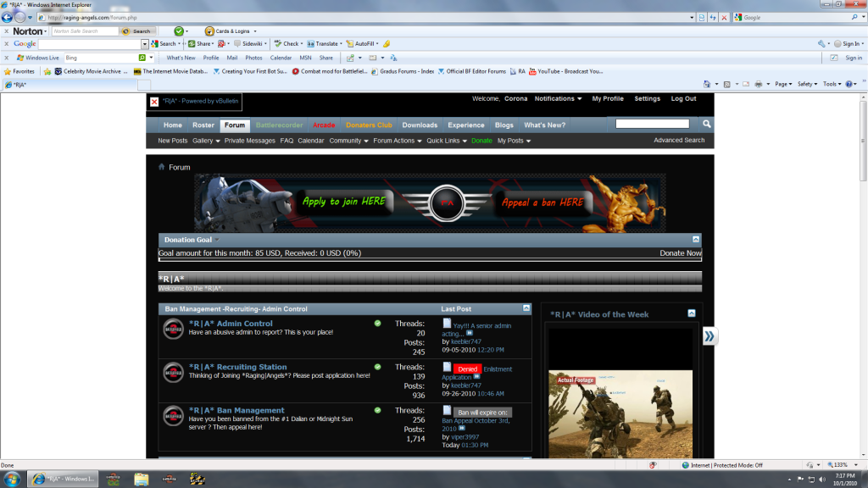Expand the Gallery submenu
The image size is (868, 488).
(x=206, y=141)
